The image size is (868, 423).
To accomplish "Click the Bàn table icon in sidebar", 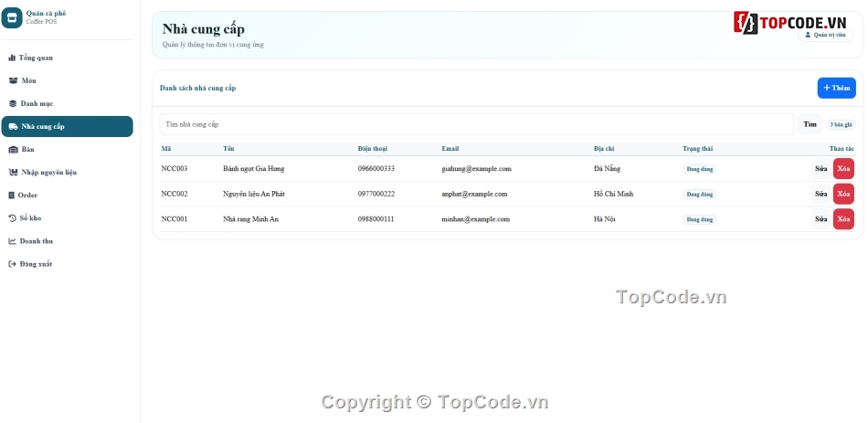I will (x=14, y=150).
